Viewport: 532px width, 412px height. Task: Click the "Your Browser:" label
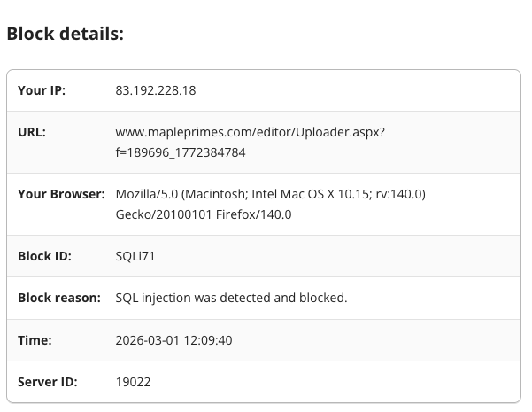tap(61, 194)
